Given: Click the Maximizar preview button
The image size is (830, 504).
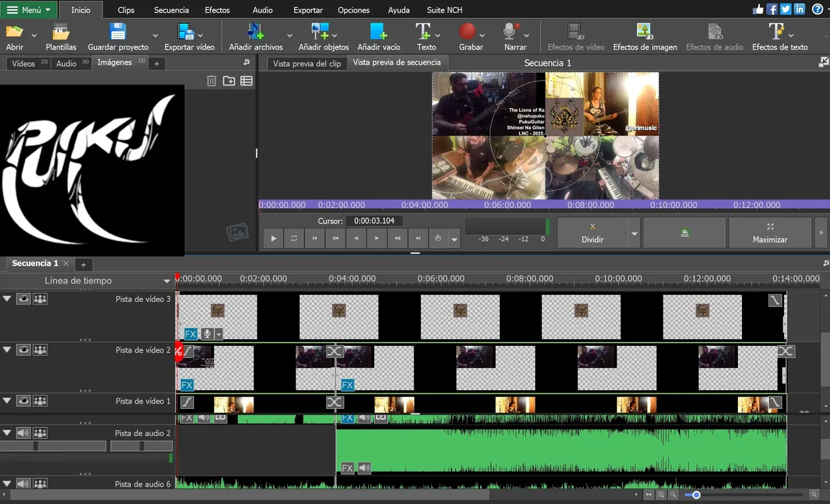Looking at the screenshot, I should coord(770,233).
